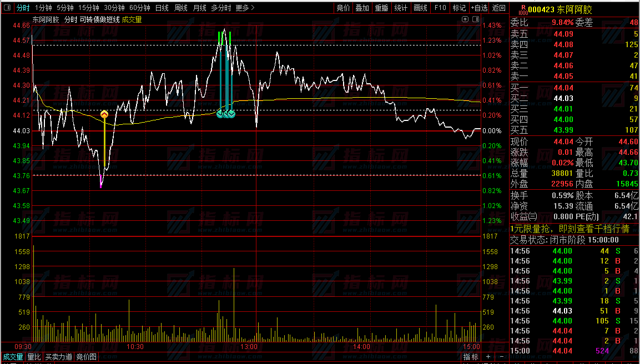Switch to the 30分钟 chart period
Viewport: 640px width, 364px height.
(114, 7)
